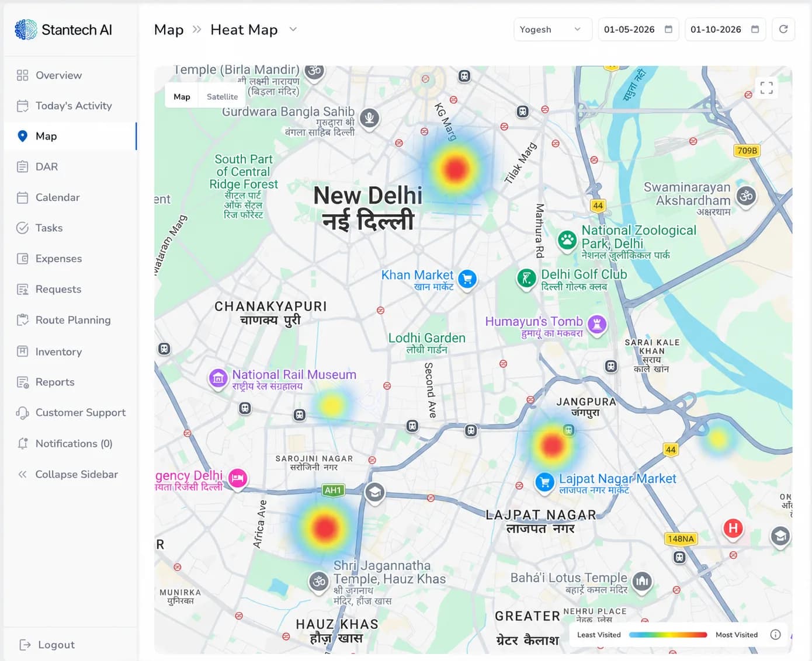This screenshot has width=812, height=661.
Task: Click the Gurdwara Bangla Sahib pin
Action: tap(369, 118)
